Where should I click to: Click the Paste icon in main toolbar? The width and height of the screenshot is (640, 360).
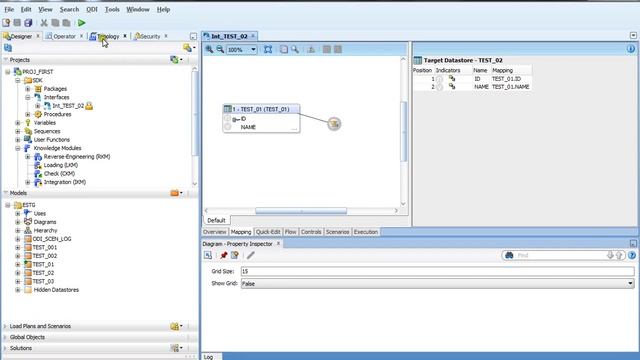point(66,23)
